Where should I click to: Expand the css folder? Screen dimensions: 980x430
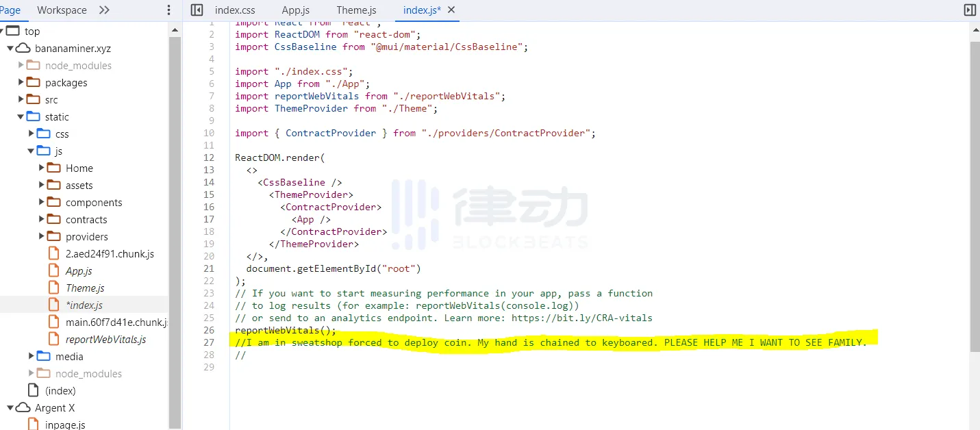(32, 134)
